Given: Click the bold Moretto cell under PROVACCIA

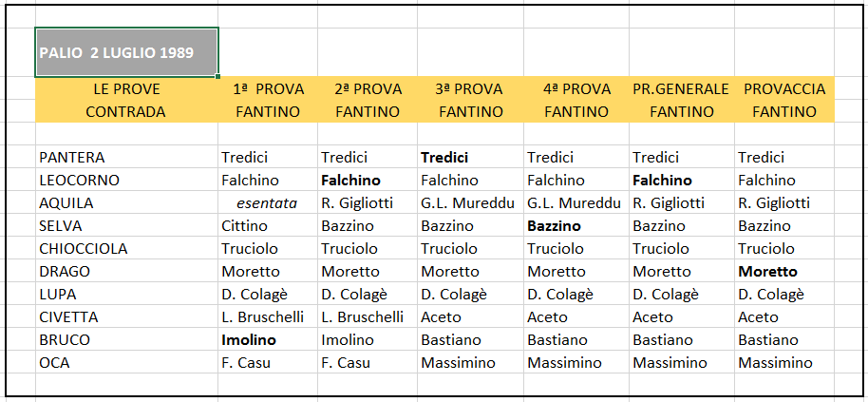Looking at the screenshot, I should [784, 271].
